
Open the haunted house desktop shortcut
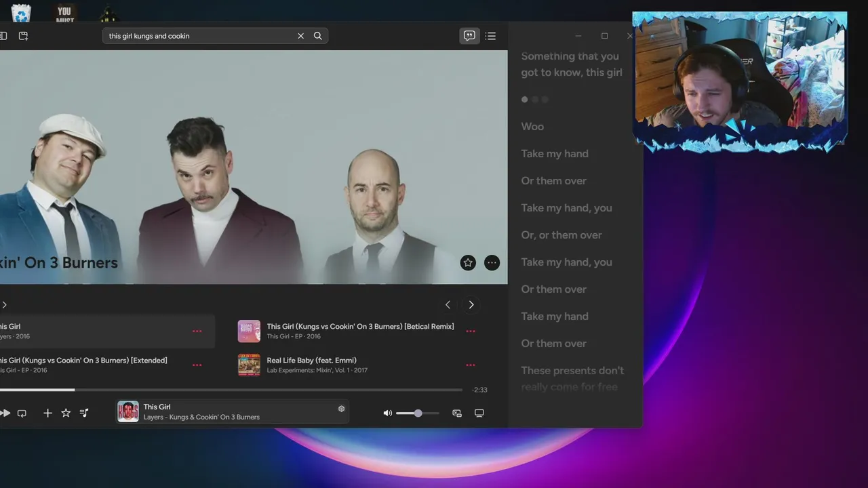point(108,14)
